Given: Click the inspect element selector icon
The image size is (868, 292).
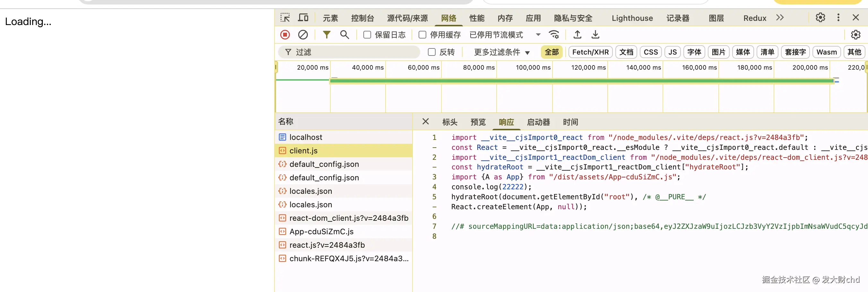Looking at the screenshot, I should coord(285,18).
